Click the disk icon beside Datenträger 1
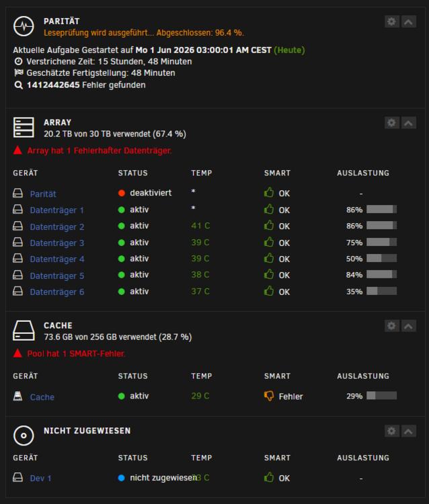 17,210
